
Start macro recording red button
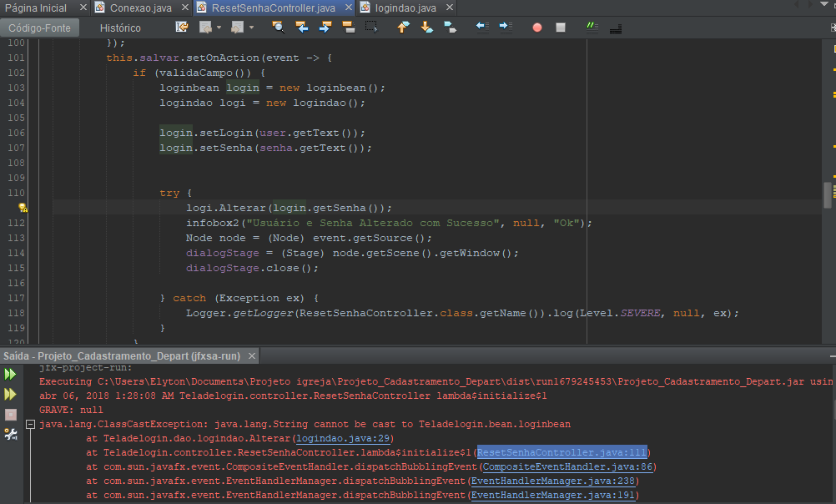pos(537,28)
